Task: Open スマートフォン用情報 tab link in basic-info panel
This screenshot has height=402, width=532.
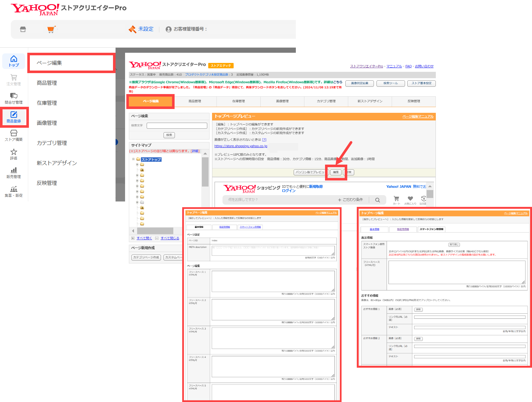Action: coord(250,227)
